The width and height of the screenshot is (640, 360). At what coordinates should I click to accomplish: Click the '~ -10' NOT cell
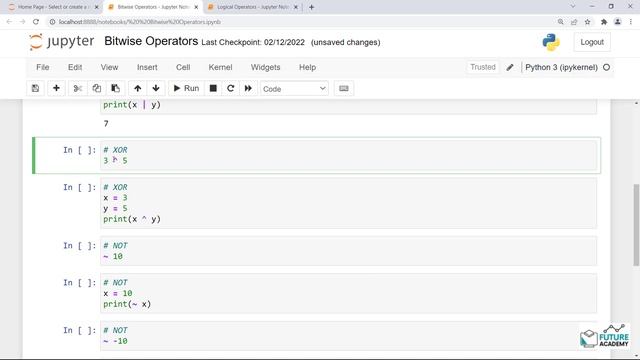(349, 336)
